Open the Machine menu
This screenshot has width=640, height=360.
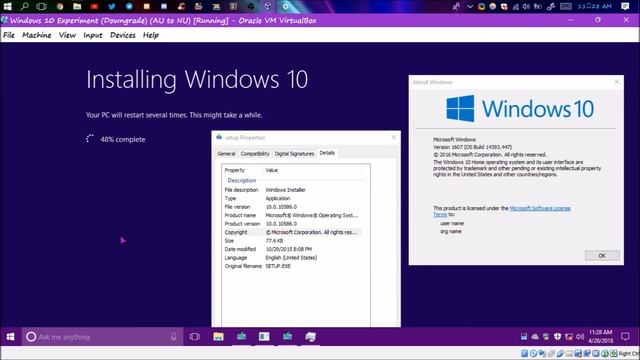37,35
